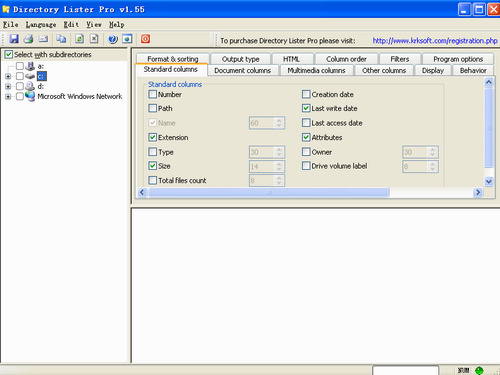Click the Send by email toolbar icon
This screenshot has height=375, width=500.
click(43, 39)
